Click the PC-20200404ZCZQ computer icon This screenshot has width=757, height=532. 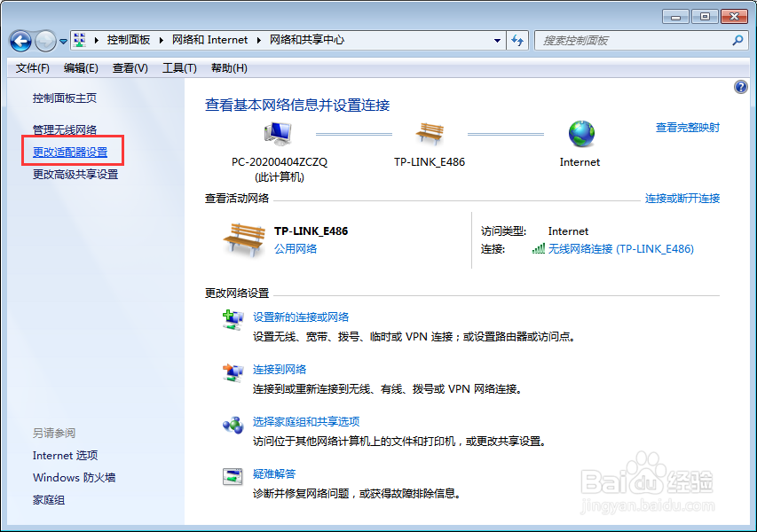(x=279, y=134)
